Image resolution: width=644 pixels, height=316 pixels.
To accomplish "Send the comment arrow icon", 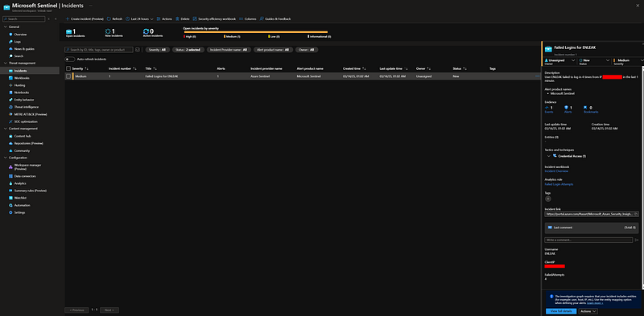I will tap(637, 240).
